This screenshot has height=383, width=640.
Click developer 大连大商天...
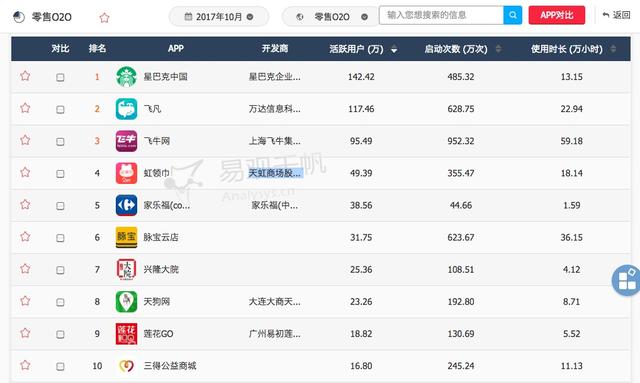point(275,302)
